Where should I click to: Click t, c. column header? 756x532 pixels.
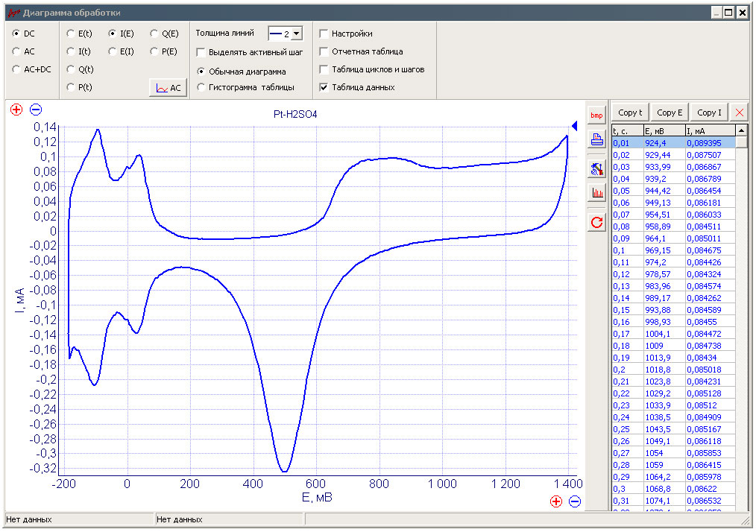tap(628, 131)
